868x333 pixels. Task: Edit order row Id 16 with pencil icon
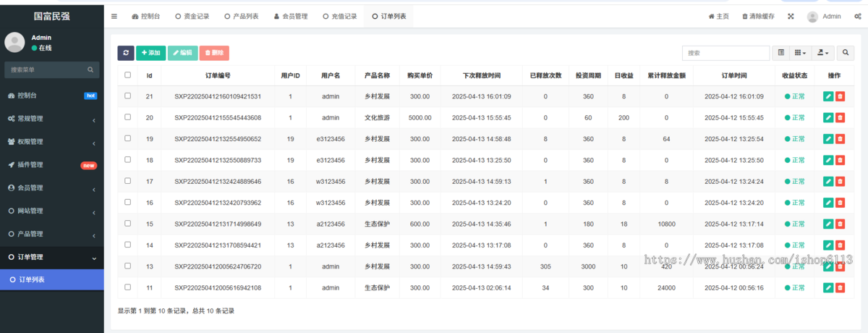[x=827, y=203]
